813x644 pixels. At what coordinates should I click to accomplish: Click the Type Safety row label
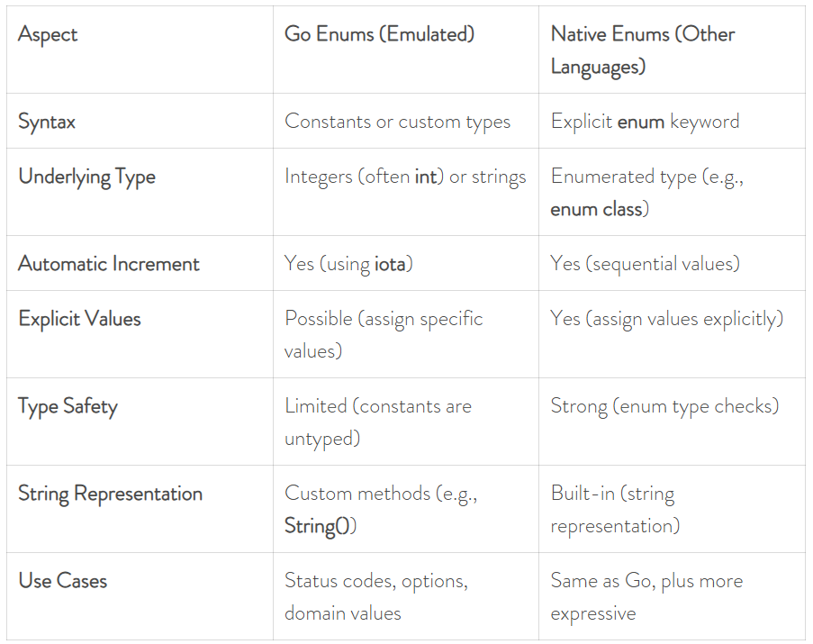[140, 421]
